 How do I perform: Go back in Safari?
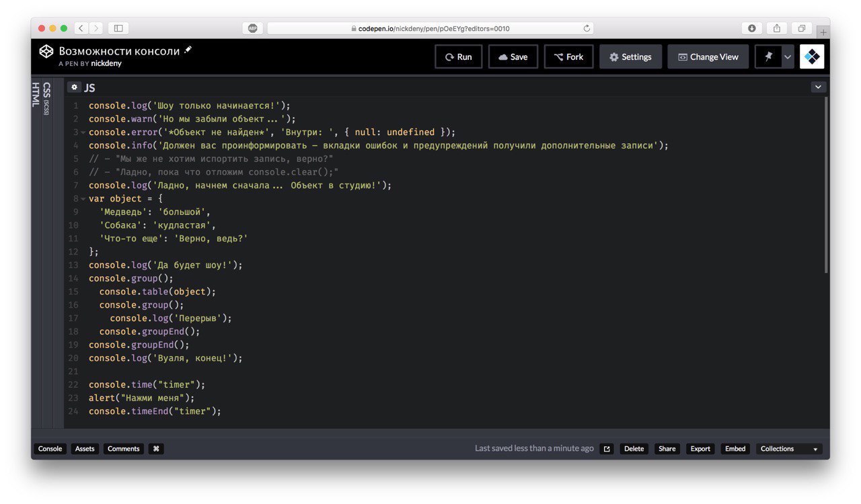pyautogui.click(x=81, y=28)
